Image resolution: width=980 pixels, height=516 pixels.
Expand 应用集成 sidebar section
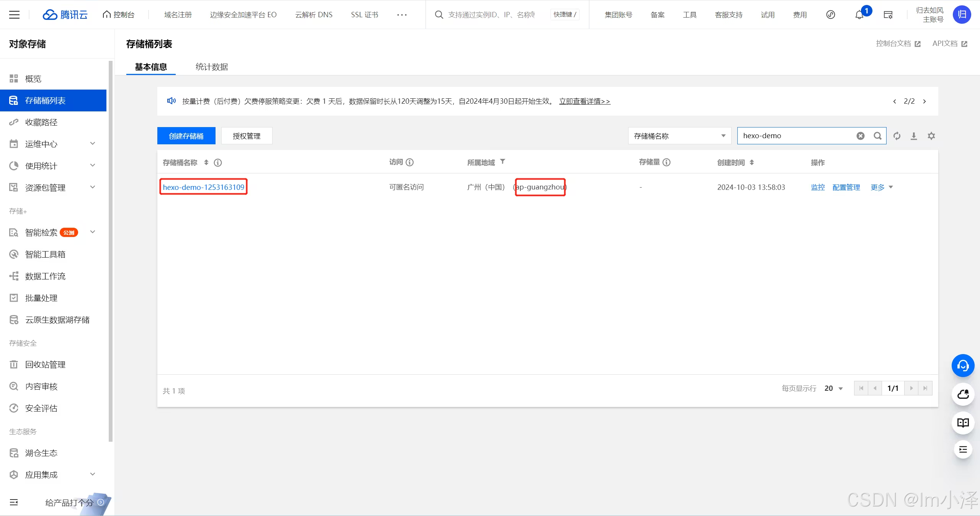(53, 475)
